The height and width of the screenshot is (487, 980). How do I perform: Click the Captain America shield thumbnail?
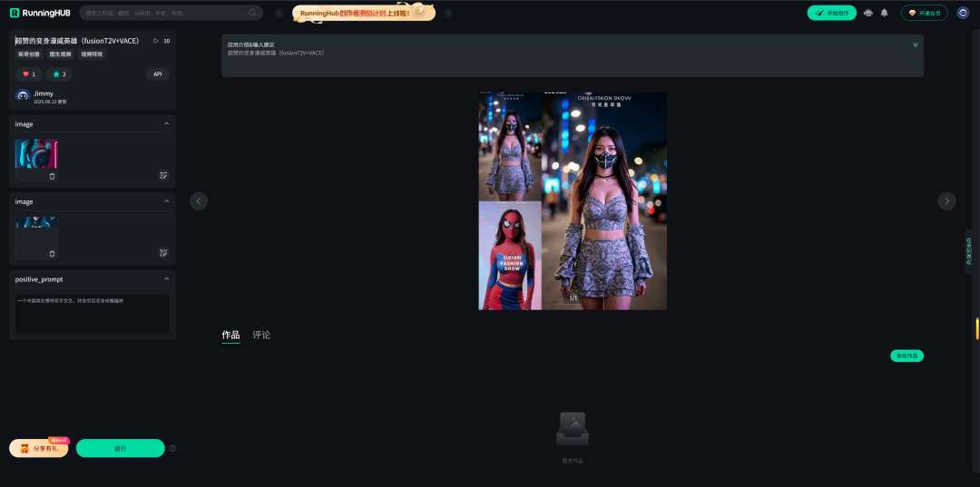click(36, 154)
